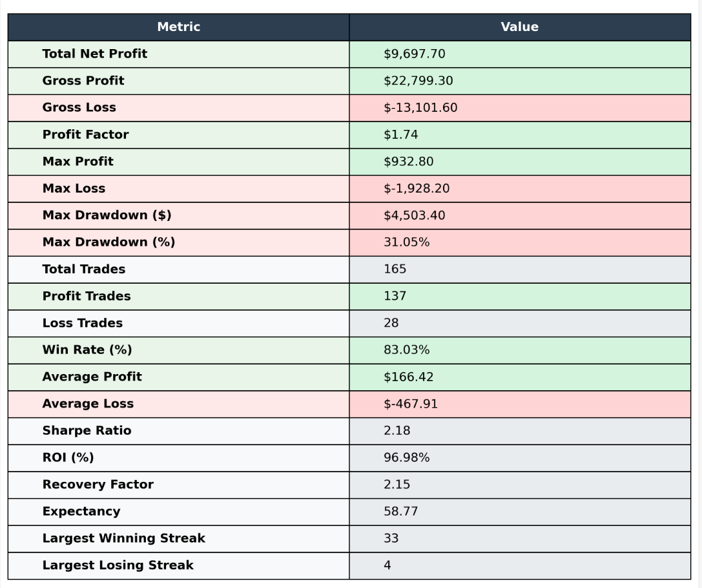
Task: Select the Max Profit label
Action: pyautogui.click(x=77, y=162)
